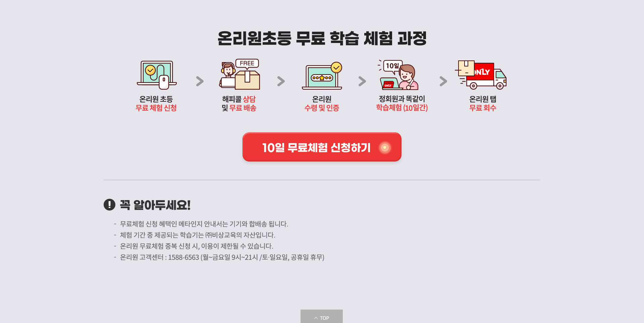Click the 무료 체험 신청 step label
This screenshot has height=323, width=644.
[x=156, y=108]
